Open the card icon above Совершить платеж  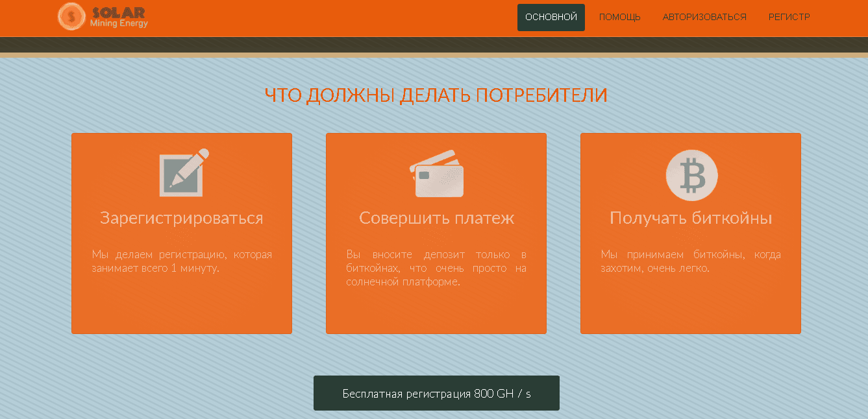point(436,174)
